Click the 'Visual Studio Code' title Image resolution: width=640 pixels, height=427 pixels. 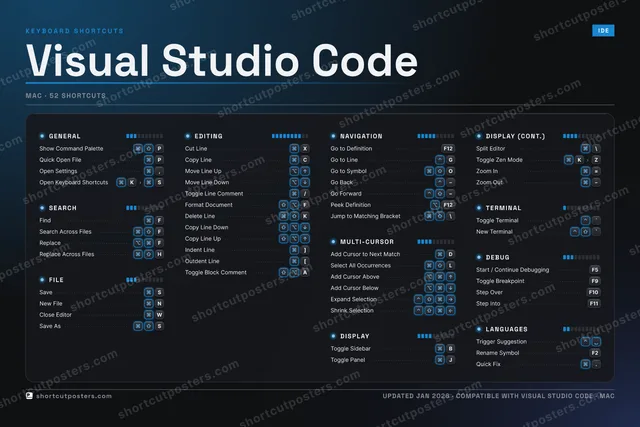tap(222, 61)
